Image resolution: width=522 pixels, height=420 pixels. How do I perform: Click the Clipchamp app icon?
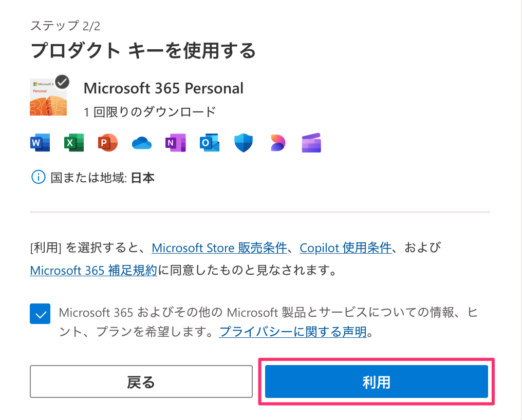pos(311,143)
